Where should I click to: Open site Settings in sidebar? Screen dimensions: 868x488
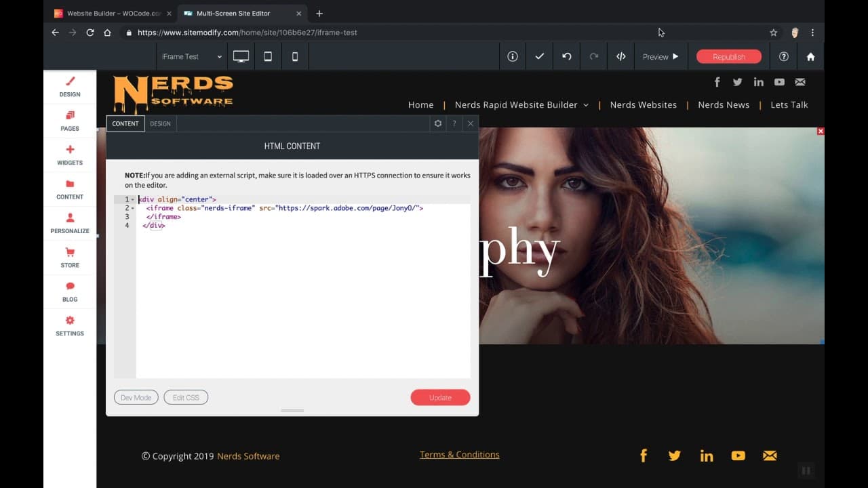point(70,326)
